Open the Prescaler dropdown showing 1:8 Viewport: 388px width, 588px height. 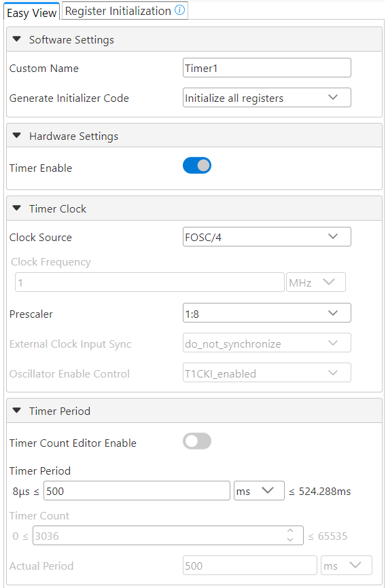tap(267, 313)
